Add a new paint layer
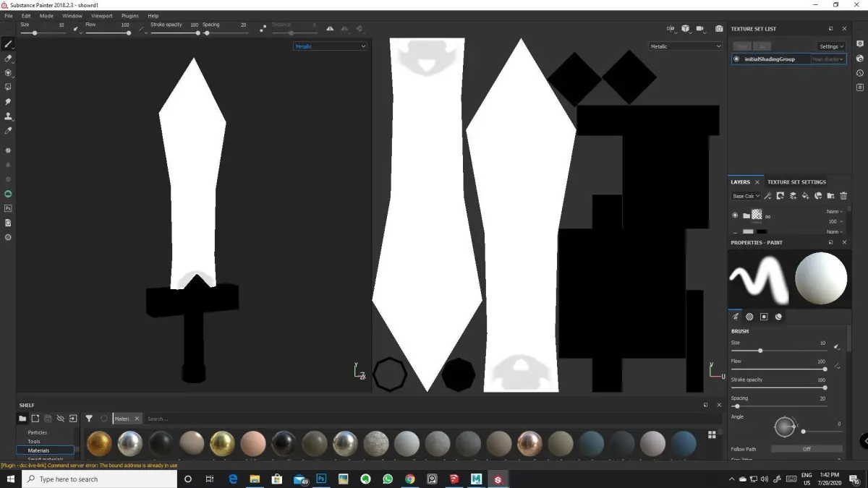Image resolution: width=868 pixels, height=488 pixels. tap(793, 196)
